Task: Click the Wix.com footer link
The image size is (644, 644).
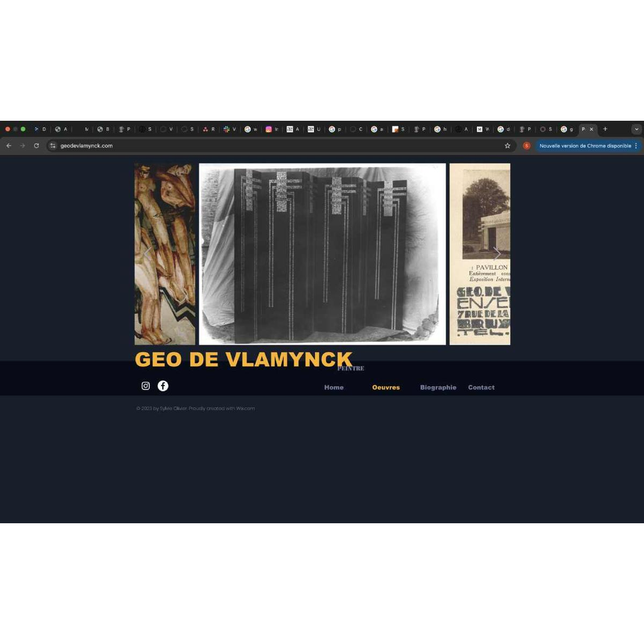Action: tap(245, 408)
